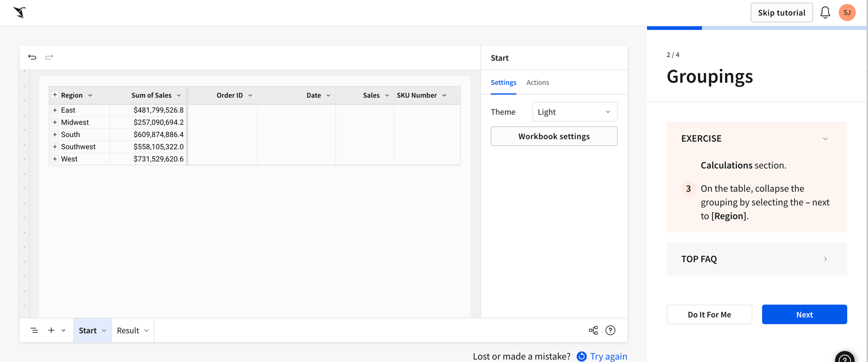Click the Try again refresh icon

[582, 356]
